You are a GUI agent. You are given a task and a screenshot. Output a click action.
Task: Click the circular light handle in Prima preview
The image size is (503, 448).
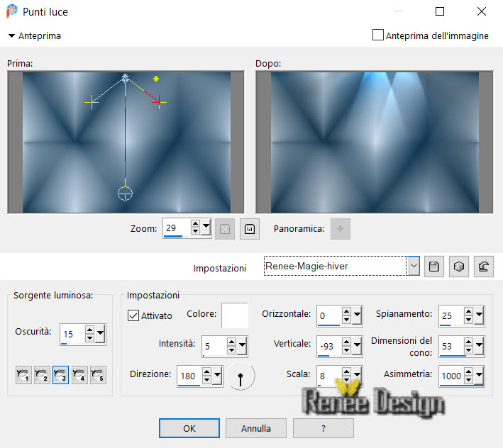tap(125, 194)
